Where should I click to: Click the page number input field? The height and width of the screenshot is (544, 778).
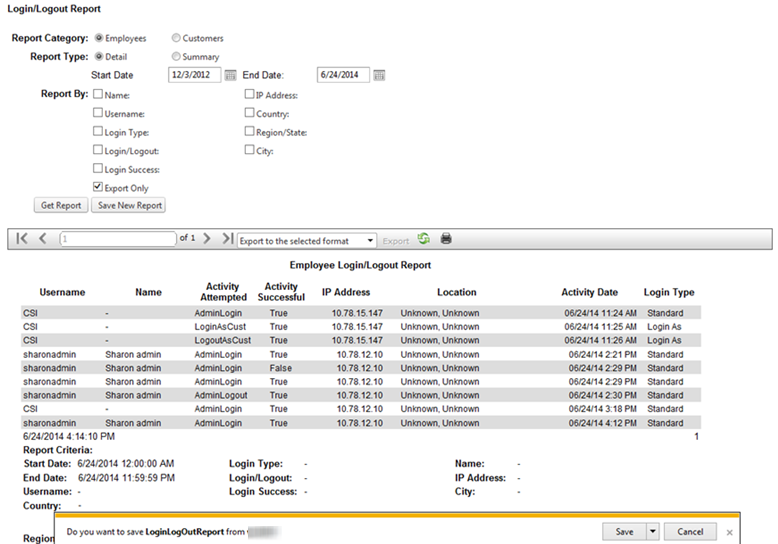(x=118, y=241)
